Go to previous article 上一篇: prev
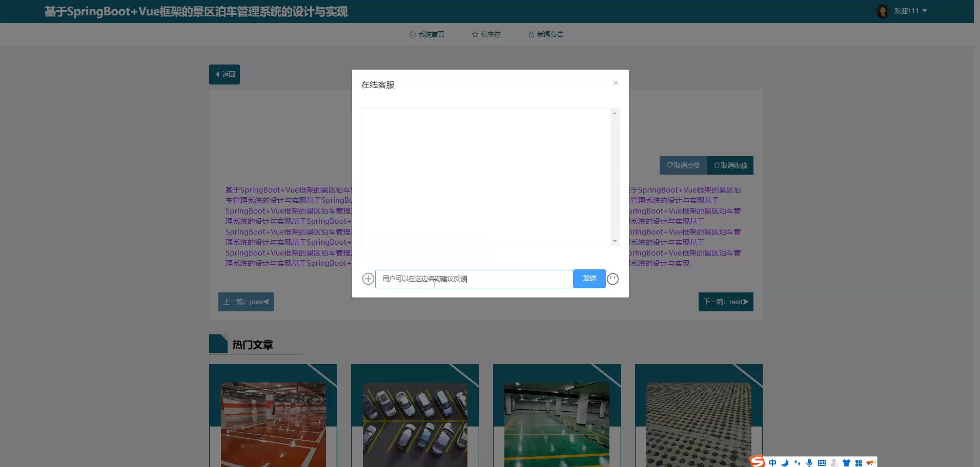The height and width of the screenshot is (467, 980). tap(246, 302)
